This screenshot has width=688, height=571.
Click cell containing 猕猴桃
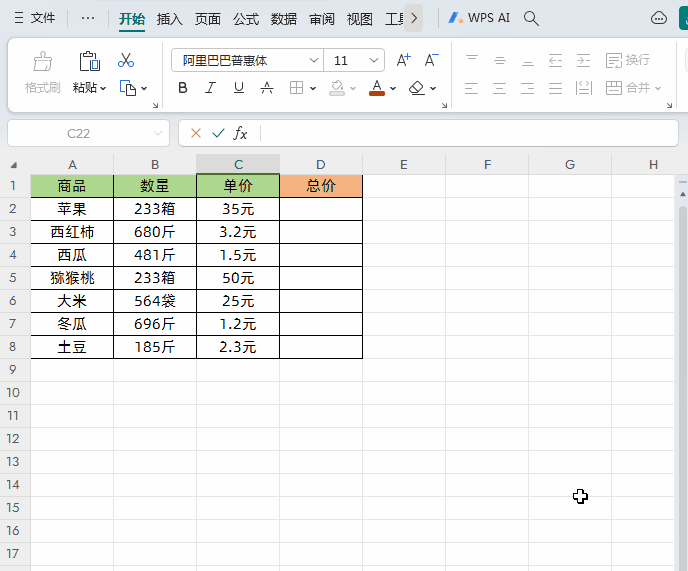point(72,278)
